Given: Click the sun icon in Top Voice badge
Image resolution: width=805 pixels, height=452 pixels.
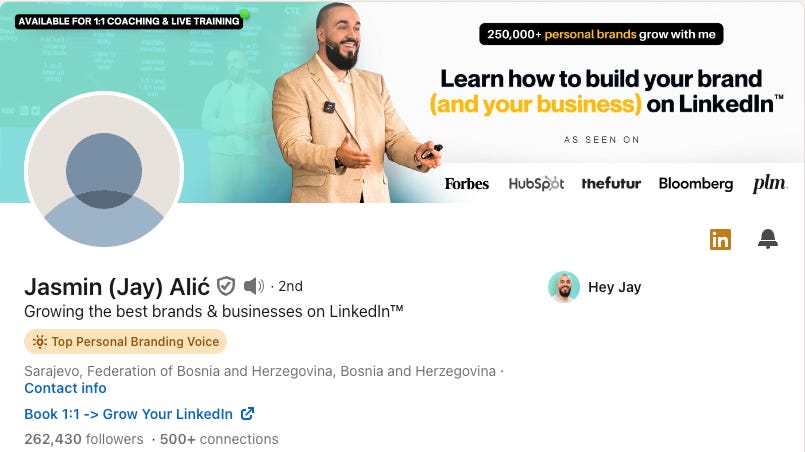Looking at the screenshot, I should (40, 342).
